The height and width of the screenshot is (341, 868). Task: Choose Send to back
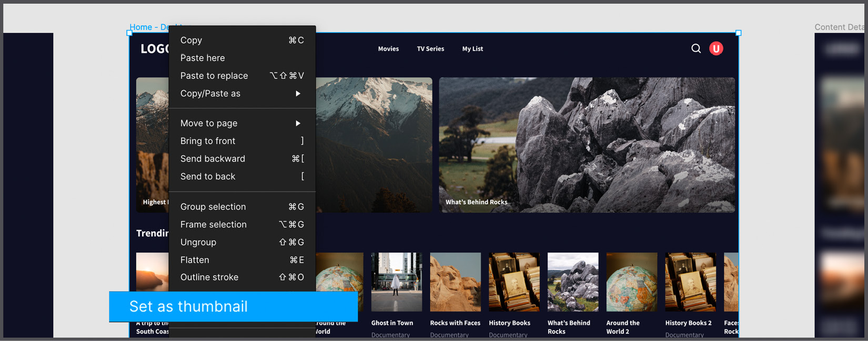pos(242,177)
